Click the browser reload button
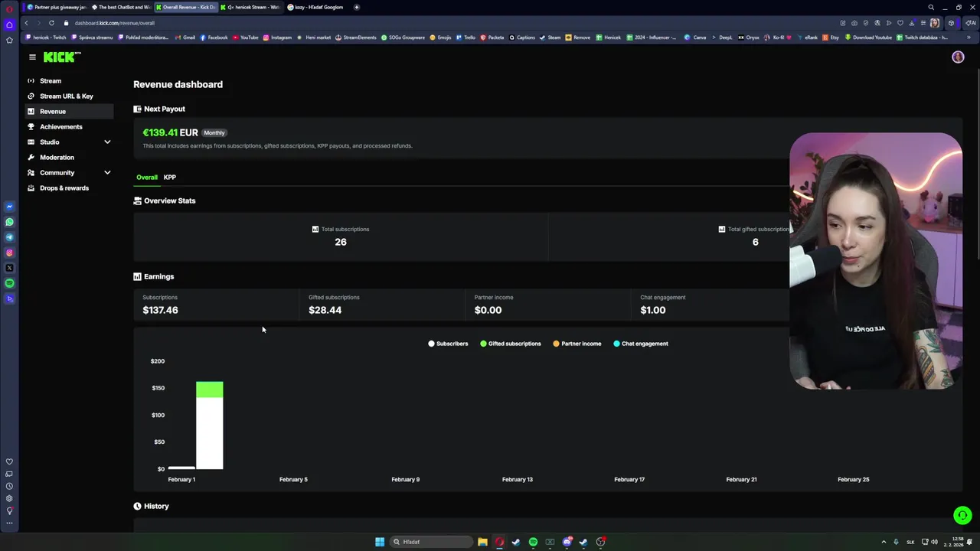 (51, 23)
